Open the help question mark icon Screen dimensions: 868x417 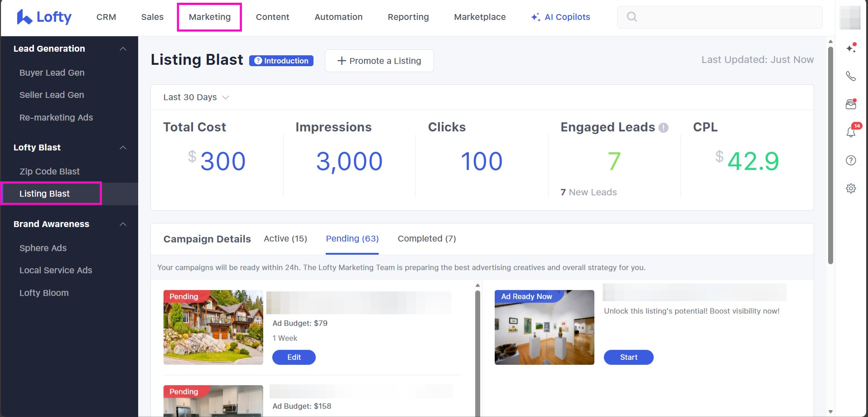tap(851, 160)
